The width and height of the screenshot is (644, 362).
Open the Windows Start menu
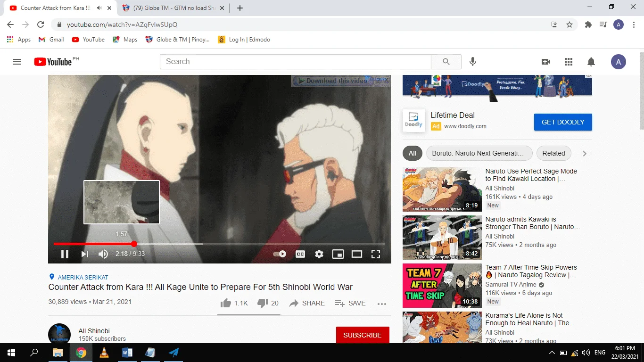(x=11, y=353)
